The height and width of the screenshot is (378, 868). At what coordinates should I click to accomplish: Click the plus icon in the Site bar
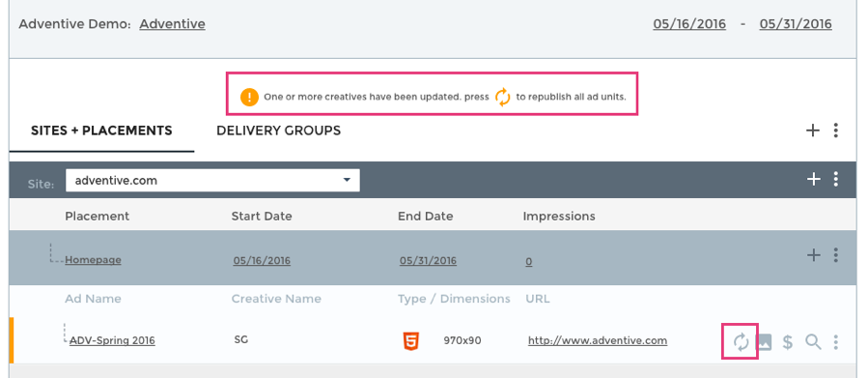click(813, 179)
